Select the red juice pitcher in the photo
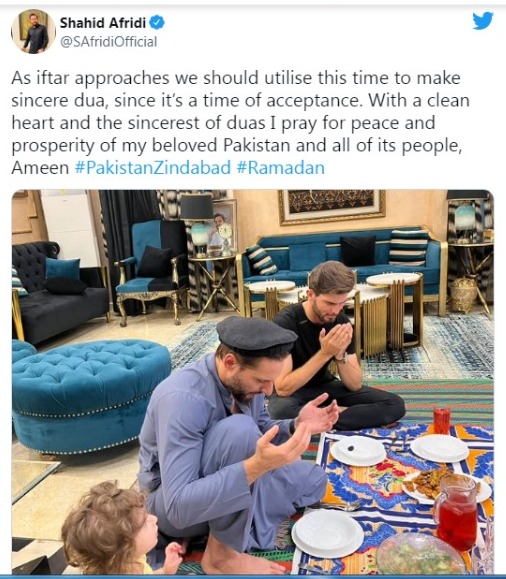 click(x=456, y=511)
